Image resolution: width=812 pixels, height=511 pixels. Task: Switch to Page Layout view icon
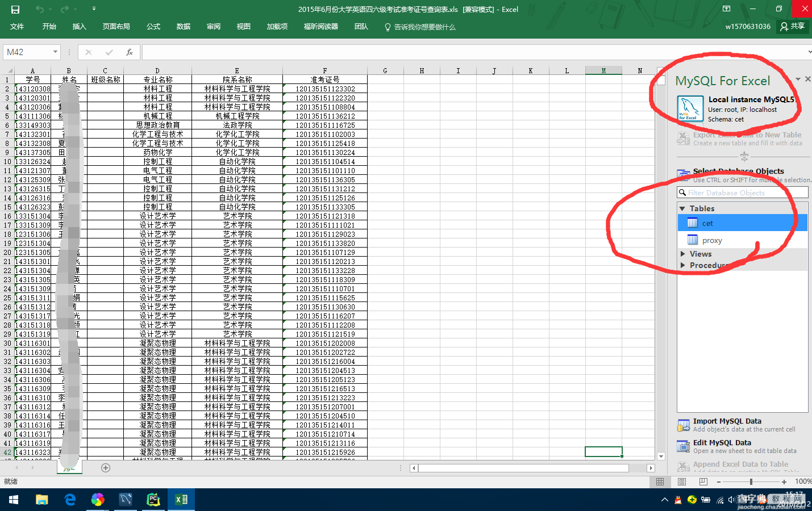pos(682,481)
